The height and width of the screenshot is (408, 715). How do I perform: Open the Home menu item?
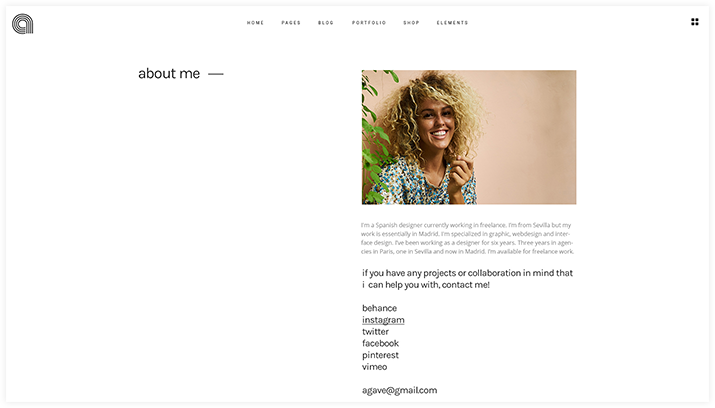pyautogui.click(x=255, y=23)
